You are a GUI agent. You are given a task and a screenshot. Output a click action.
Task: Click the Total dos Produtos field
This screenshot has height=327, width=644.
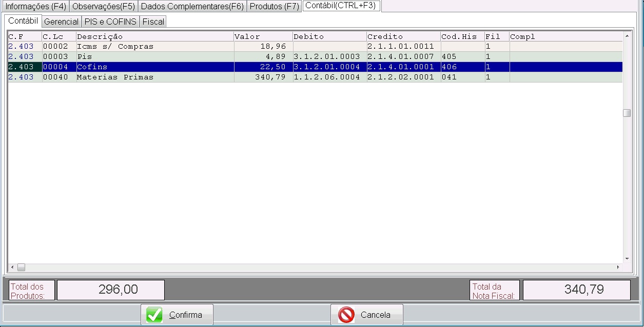pos(110,290)
